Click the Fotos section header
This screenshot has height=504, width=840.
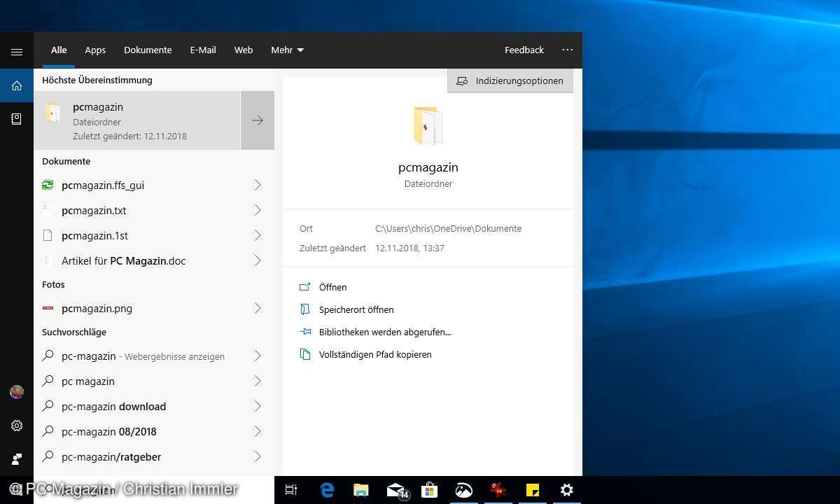[53, 284]
